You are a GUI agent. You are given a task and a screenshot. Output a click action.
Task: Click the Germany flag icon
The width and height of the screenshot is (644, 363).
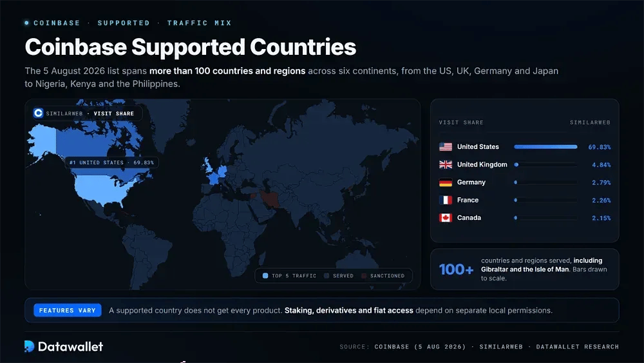click(446, 182)
